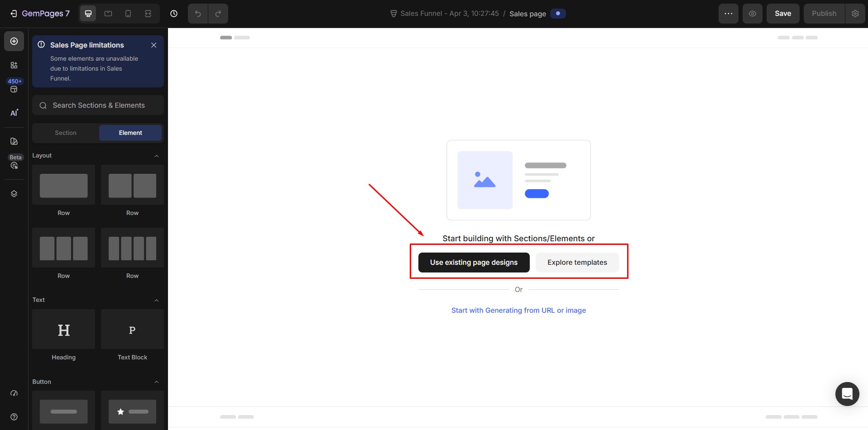Open version history via clock icon
Viewport: 868px width, 430px height.
174,14
